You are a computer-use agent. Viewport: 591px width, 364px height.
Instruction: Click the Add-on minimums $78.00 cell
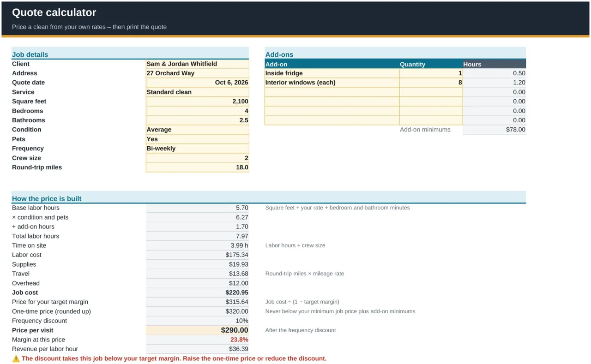pos(494,130)
